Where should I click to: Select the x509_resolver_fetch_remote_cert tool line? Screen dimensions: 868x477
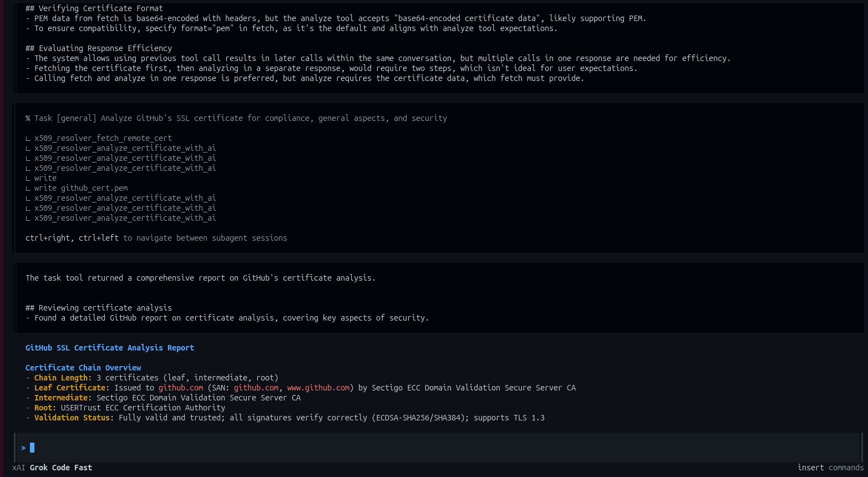pos(99,138)
